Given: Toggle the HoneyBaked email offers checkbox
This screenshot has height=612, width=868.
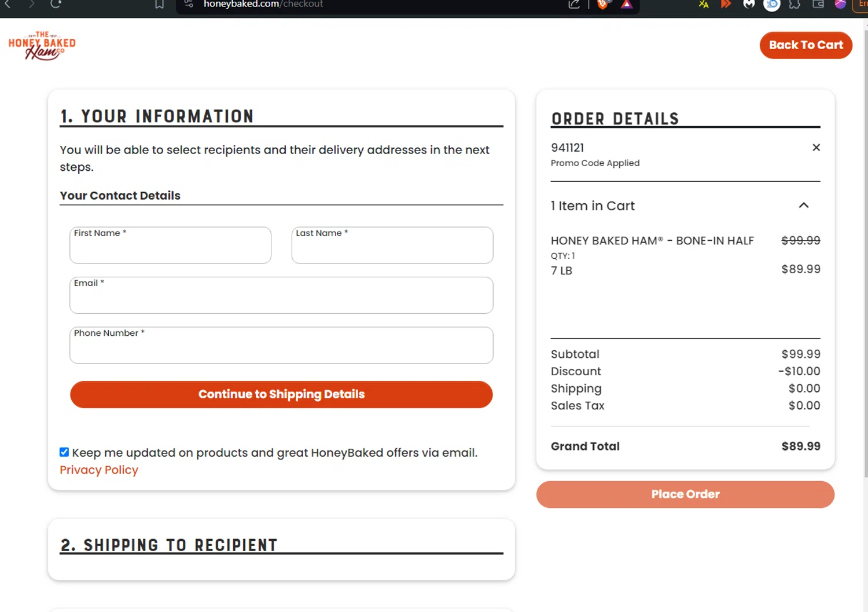Looking at the screenshot, I should click(x=64, y=452).
